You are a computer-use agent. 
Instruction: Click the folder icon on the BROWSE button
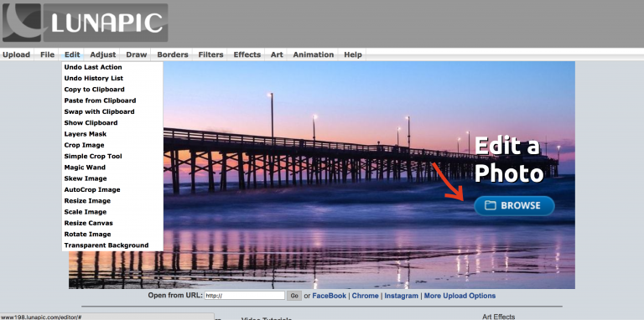click(x=490, y=205)
